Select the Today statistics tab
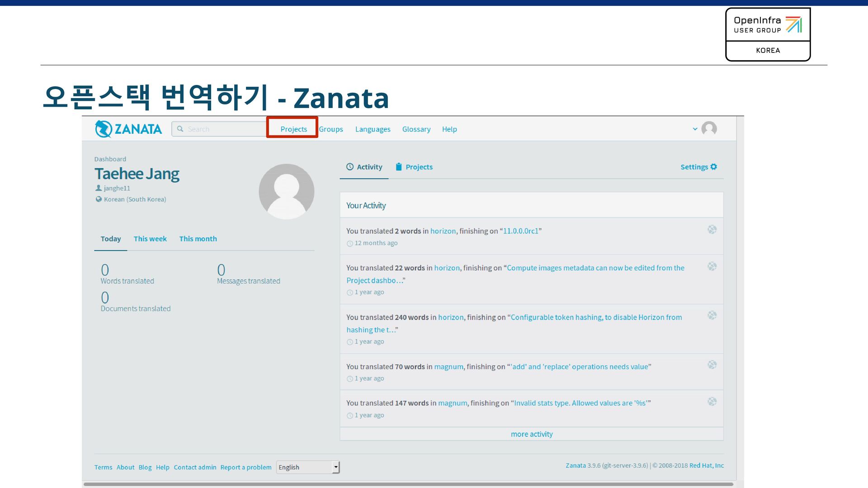 [x=111, y=239]
